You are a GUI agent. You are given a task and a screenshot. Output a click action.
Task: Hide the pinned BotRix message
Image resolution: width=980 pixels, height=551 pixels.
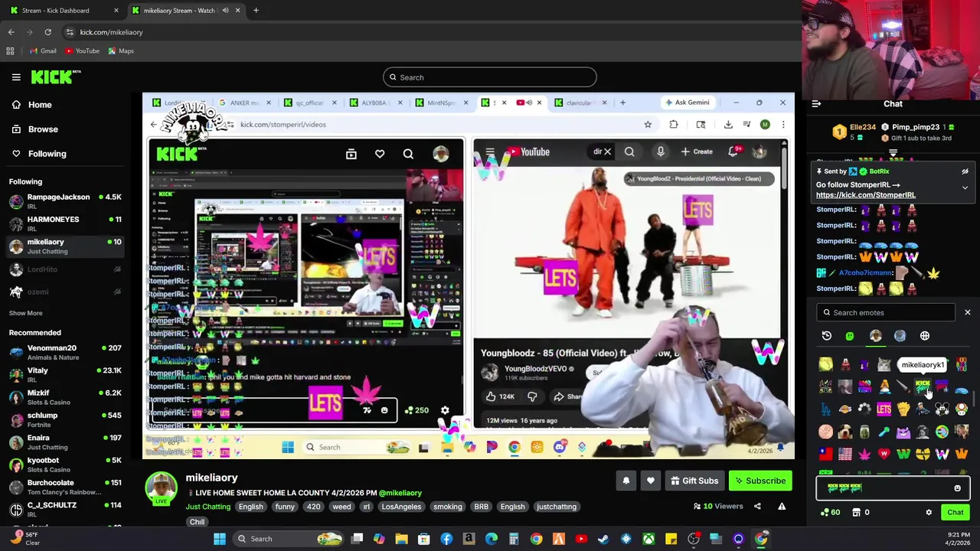coord(965,171)
